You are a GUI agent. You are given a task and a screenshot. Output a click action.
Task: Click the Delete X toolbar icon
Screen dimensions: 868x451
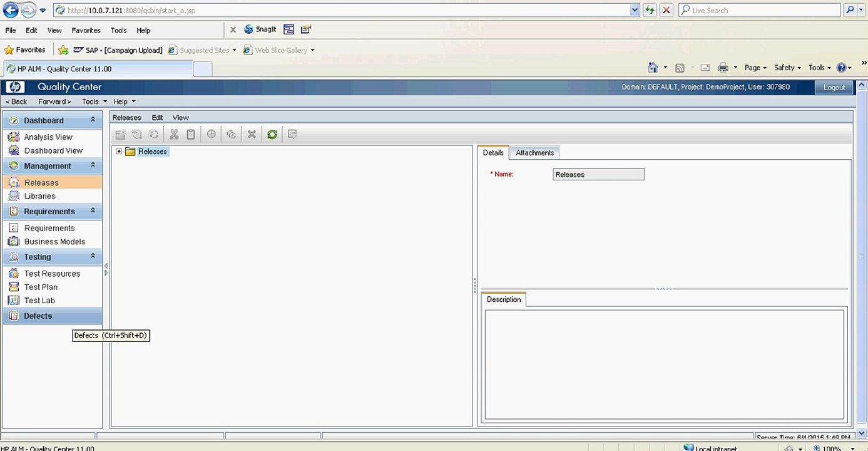pyautogui.click(x=252, y=135)
